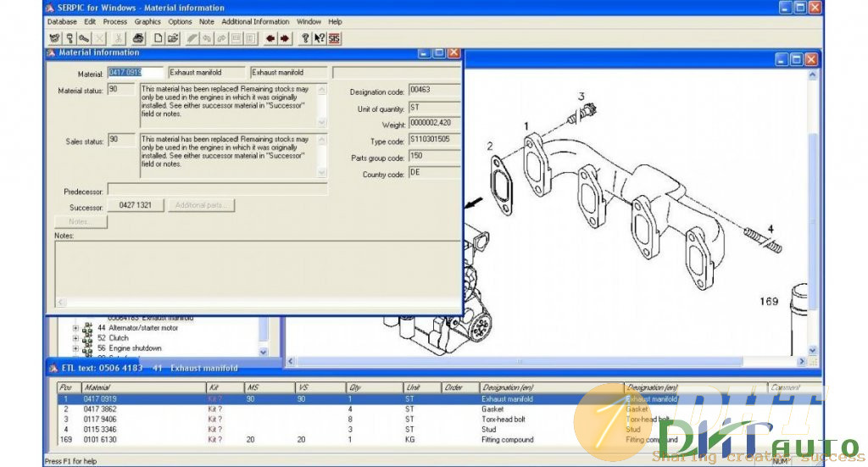This screenshot has width=868, height=467.
Task: Select parts row 0417 3862 Gasket
Action: point(438,409)
